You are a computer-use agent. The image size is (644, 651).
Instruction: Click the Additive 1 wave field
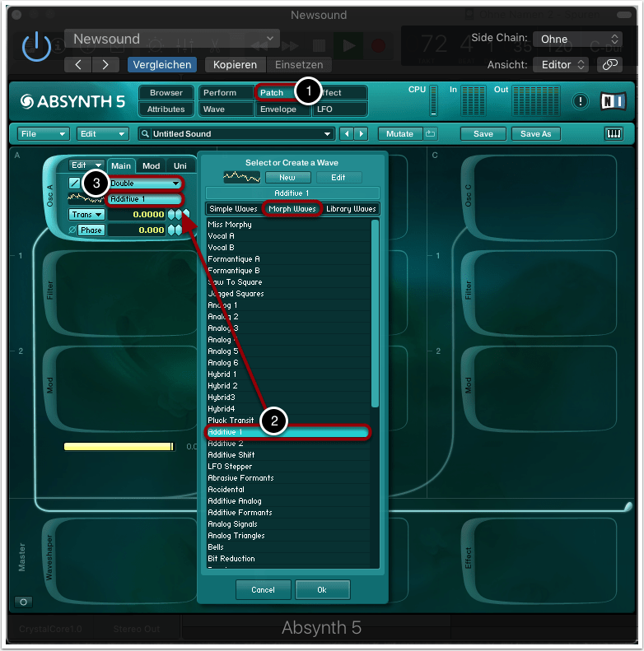pos(145,199)
